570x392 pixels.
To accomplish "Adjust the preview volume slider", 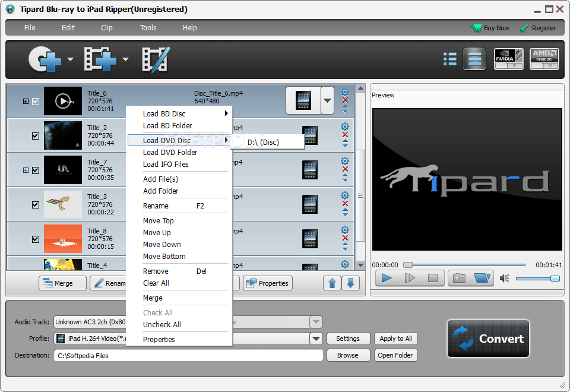I will point(538,279).
